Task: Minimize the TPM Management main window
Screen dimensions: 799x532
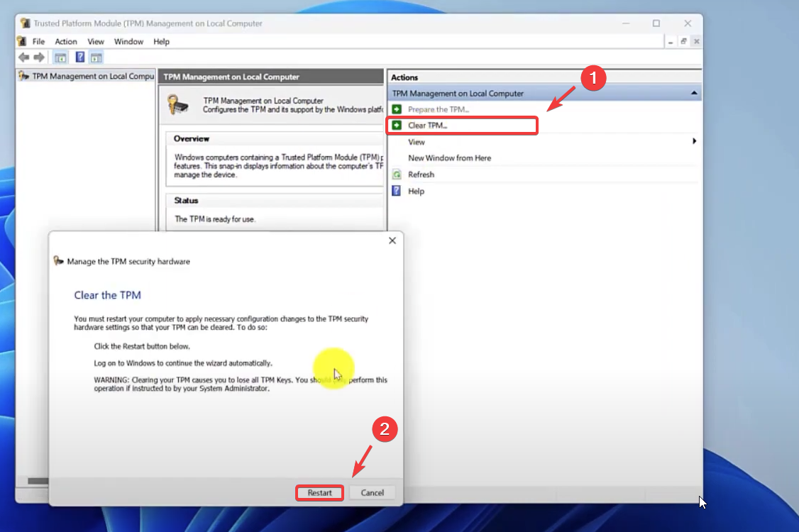Action: click(626, 23)
